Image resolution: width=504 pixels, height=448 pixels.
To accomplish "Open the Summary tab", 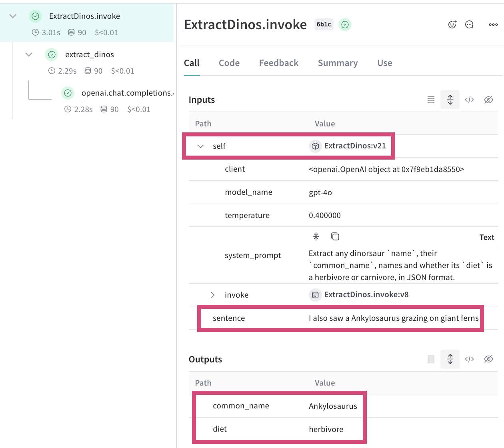I will (x=338, y=63).
